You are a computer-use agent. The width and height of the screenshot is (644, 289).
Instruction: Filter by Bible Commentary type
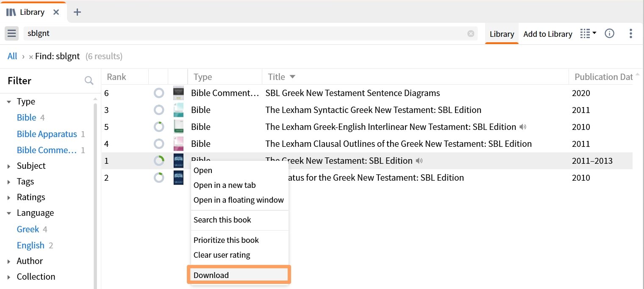tap(47, 150)
